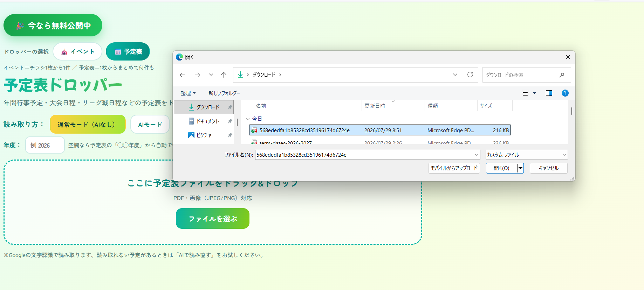Image resolution: width=644 pixels, height=290 pixels.
Task: Select AIモード reading mode
Action: 150,124
